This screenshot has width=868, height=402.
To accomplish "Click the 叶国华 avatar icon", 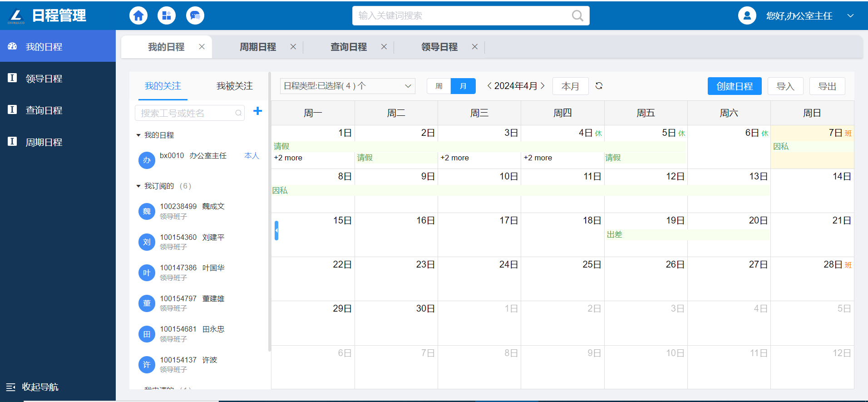I will [147, 273].
